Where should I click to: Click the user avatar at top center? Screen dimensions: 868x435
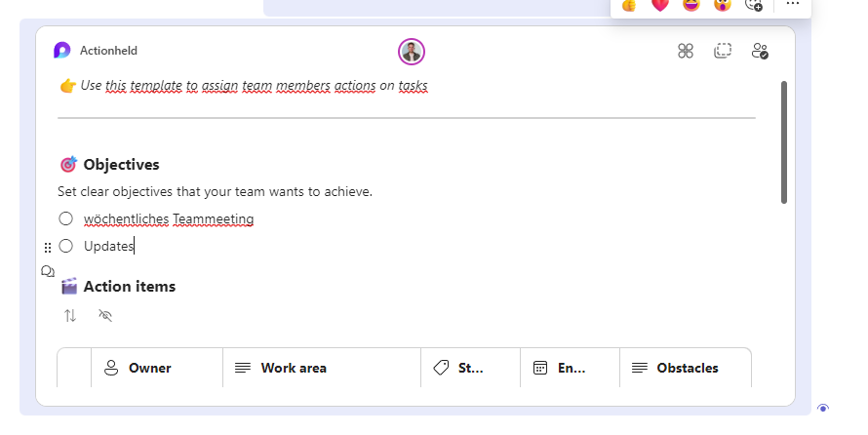click(412, 52)
